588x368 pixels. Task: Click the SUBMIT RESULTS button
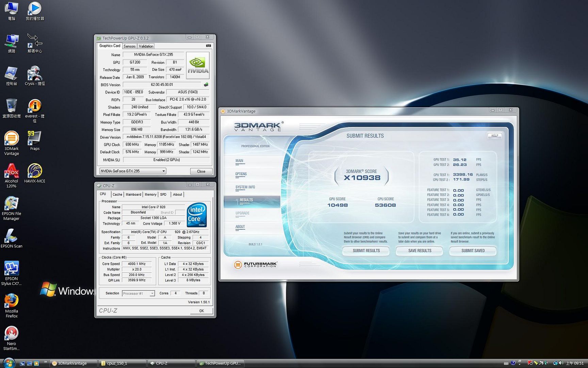(366, 251)
